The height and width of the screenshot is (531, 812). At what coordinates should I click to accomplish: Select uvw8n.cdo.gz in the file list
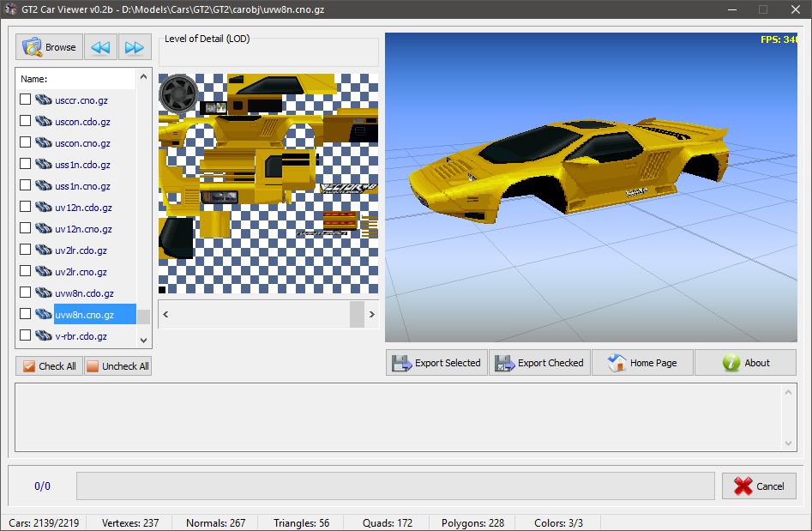(84, 293)
